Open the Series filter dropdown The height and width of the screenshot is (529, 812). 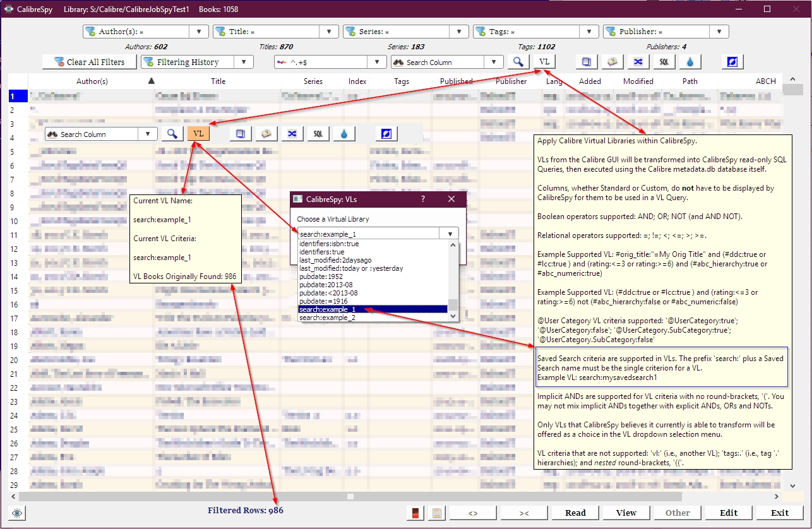coord(459,32)
